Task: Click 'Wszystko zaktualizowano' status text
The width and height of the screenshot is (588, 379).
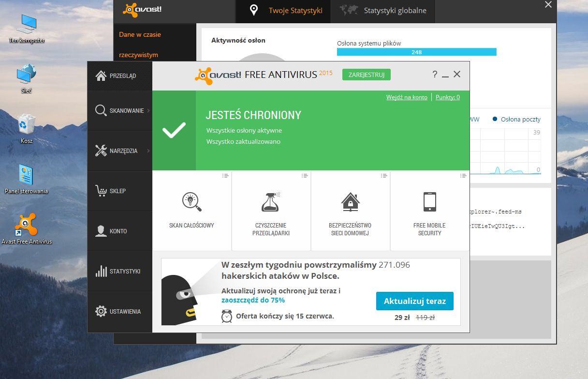Action: click(x=243, y=141)
